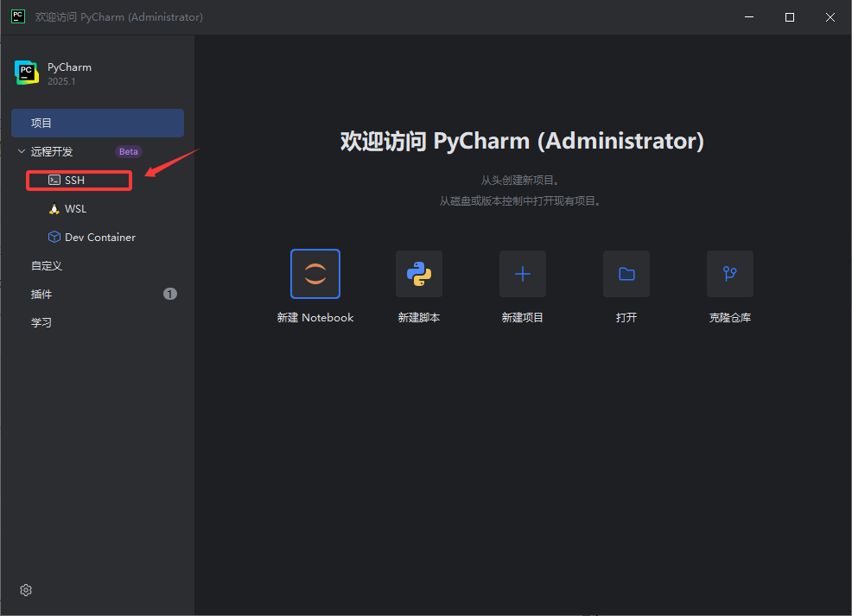Click the 欢迎访问 PyCharm (Administrator) heading
852x616 pixels.
522,141
